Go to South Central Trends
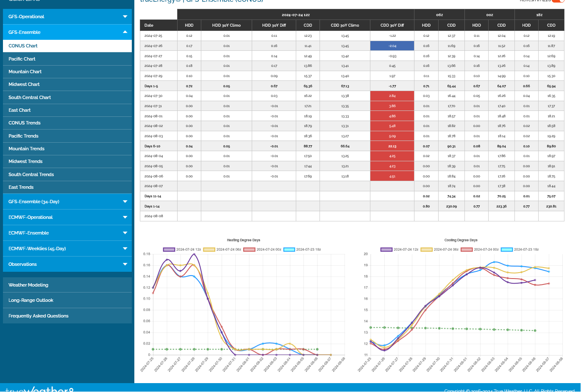The image size is (581, 392). pos(67,174)
